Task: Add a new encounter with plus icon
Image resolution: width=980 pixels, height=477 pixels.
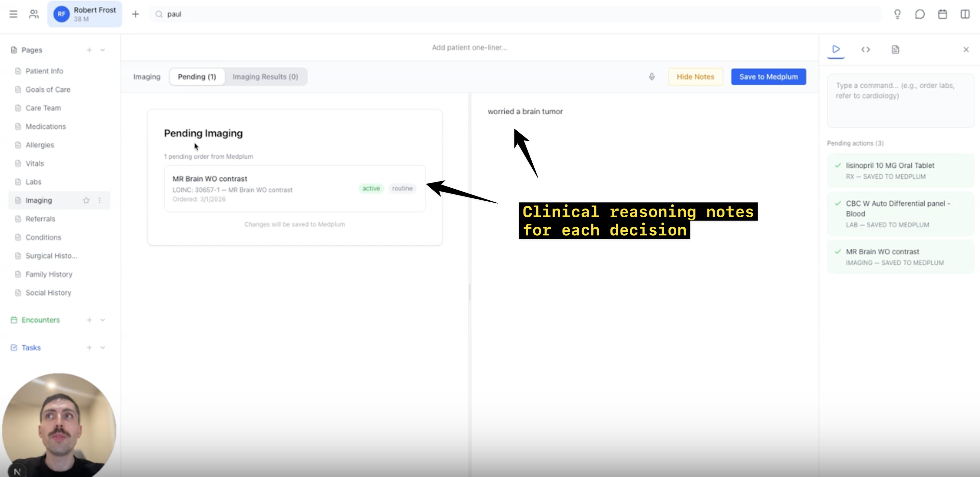Action: pos(89,320)
